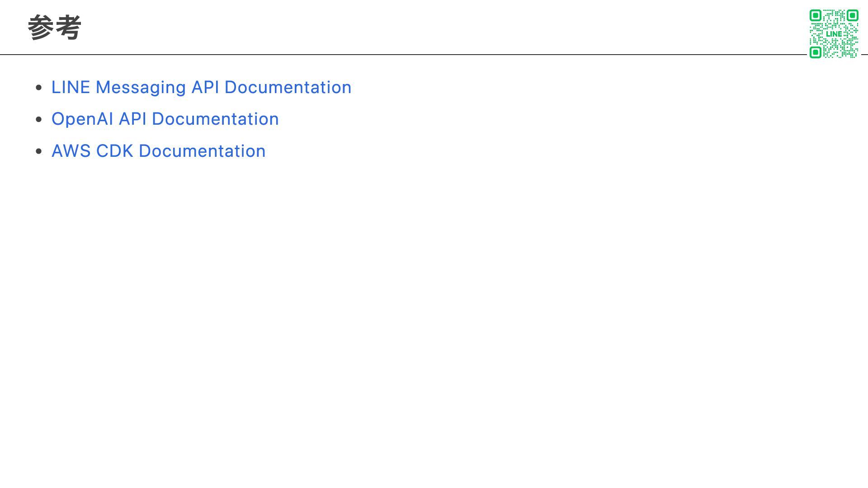
Task: Open the AWS CDK Documentation link
Action: (x=158, y=151)
